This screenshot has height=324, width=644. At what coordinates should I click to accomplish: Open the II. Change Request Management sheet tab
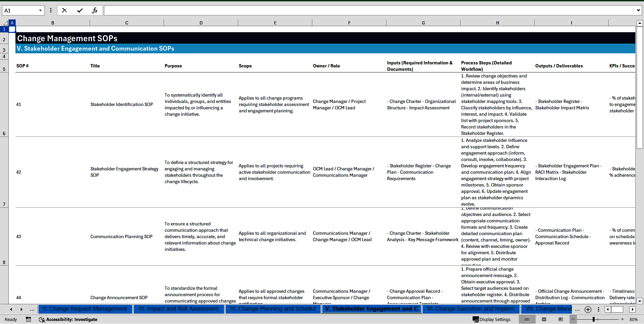tap(85, 309)
